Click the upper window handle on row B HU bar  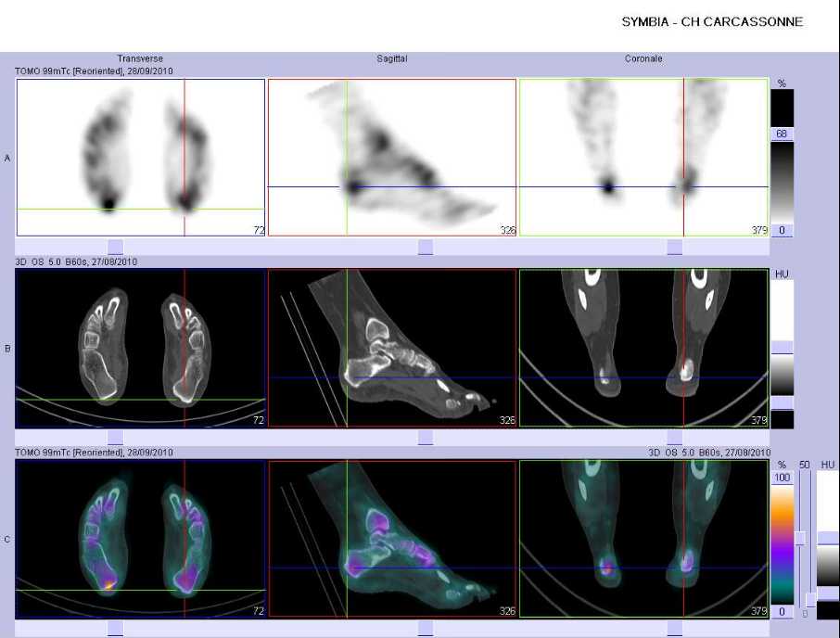(783, 347)
